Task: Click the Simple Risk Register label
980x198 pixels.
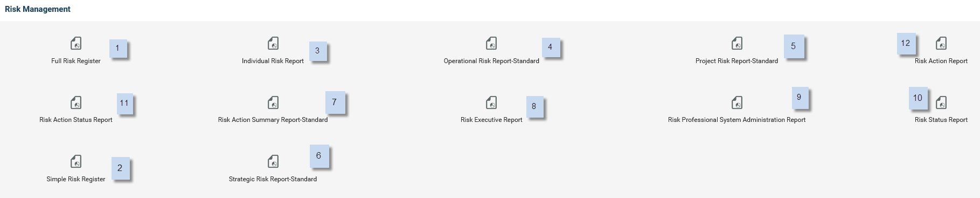Action: 76,179
